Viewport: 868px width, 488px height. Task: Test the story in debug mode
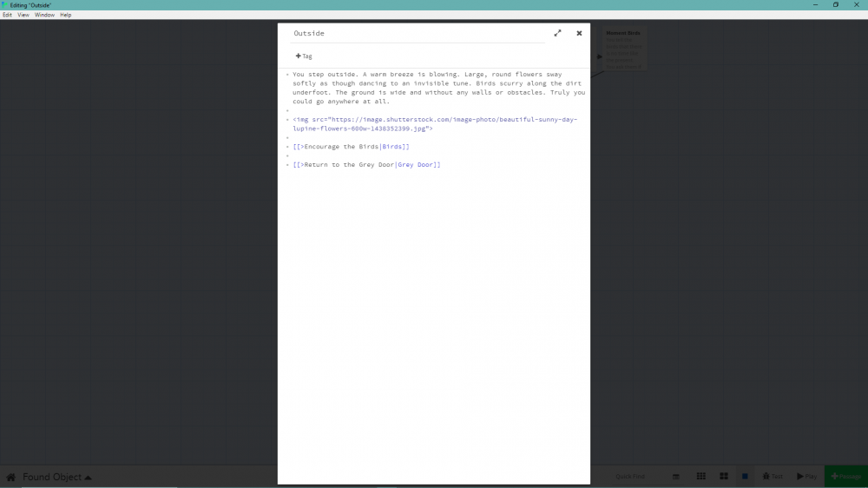click(773, 477)
